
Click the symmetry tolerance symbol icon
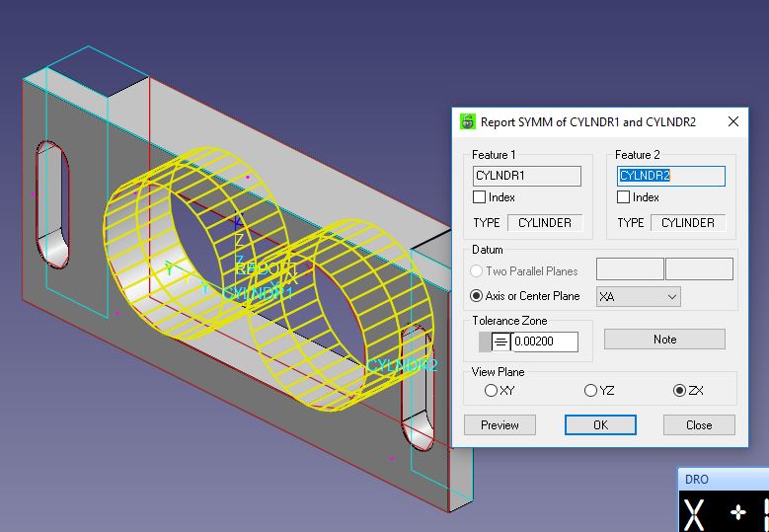coord(500,342)
